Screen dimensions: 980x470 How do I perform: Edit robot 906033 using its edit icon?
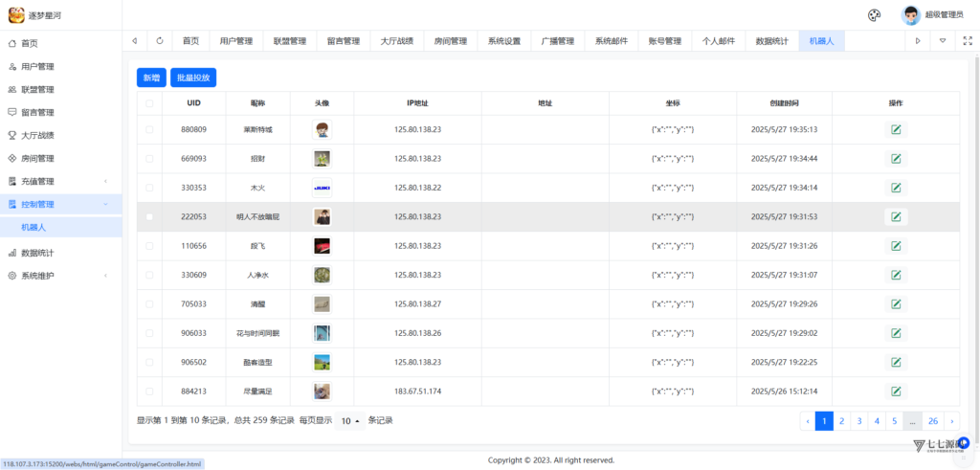pyautogui.click(x=896, y=333)
